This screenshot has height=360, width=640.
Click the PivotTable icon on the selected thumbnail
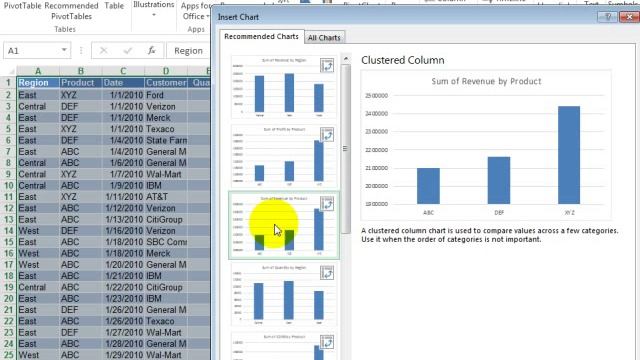(327, 204)
